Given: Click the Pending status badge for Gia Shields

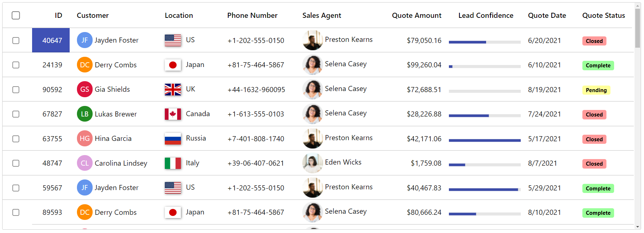Looking at the screenshot, I should [596, 90].
